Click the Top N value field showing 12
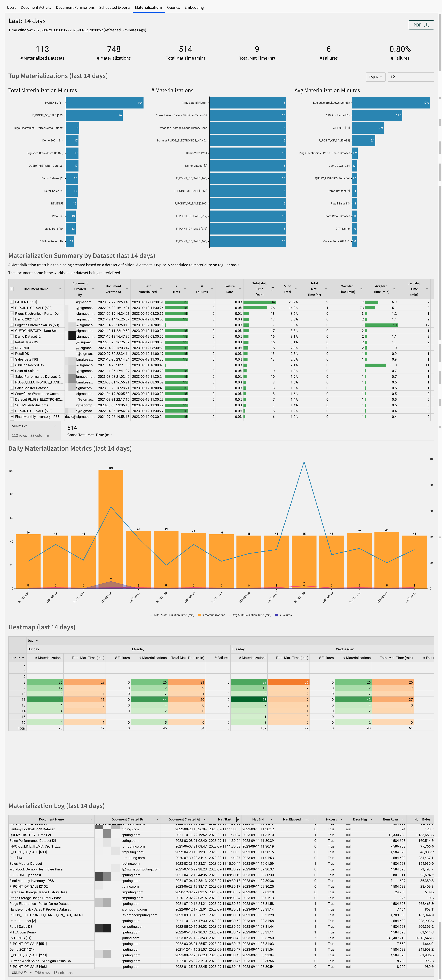 (x=411, y=77)
